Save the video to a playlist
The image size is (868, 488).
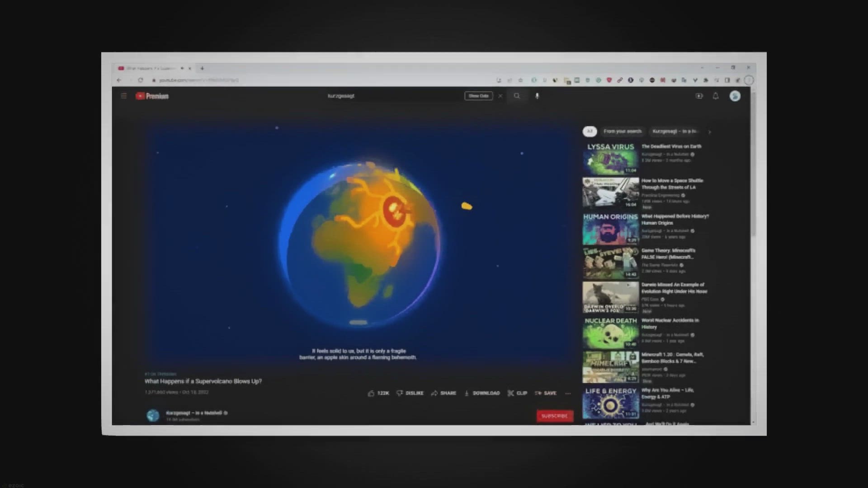546,393
